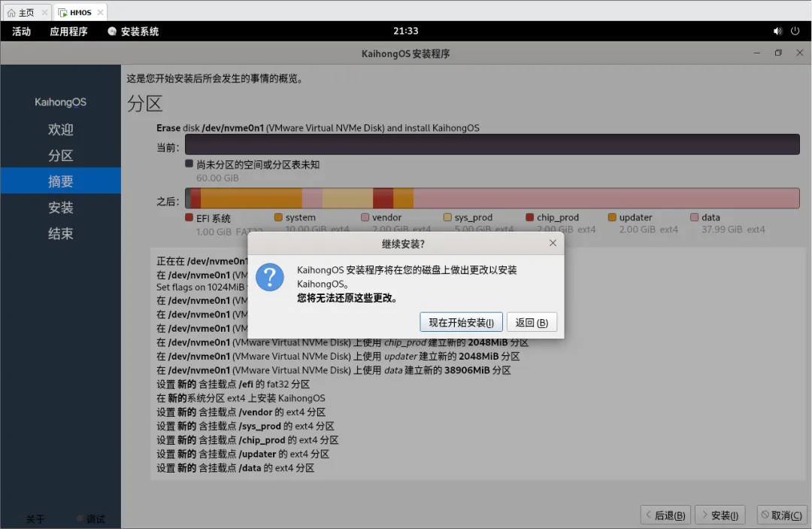
Task: Click the vendor pink legend swatch
Action: 365,217
